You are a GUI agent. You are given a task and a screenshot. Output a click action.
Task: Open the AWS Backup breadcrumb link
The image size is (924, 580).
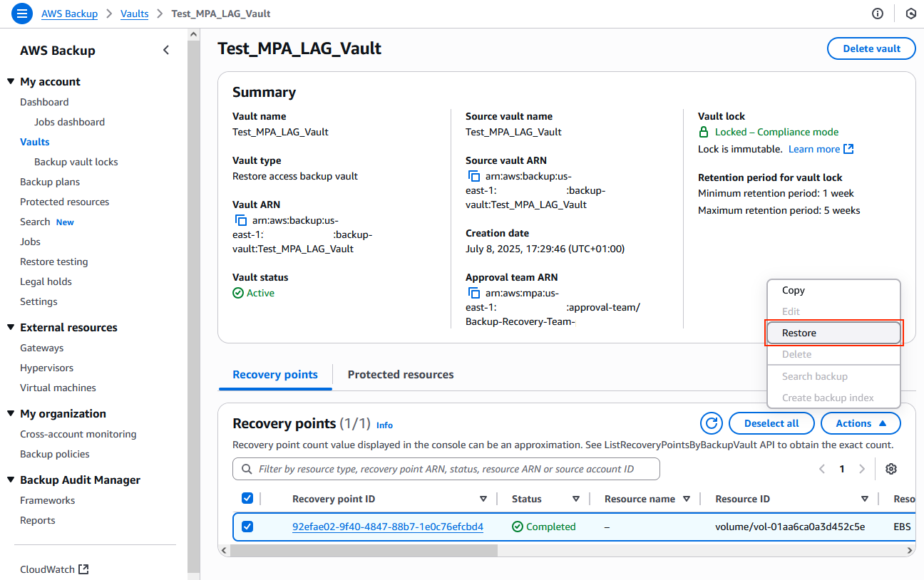69,14
